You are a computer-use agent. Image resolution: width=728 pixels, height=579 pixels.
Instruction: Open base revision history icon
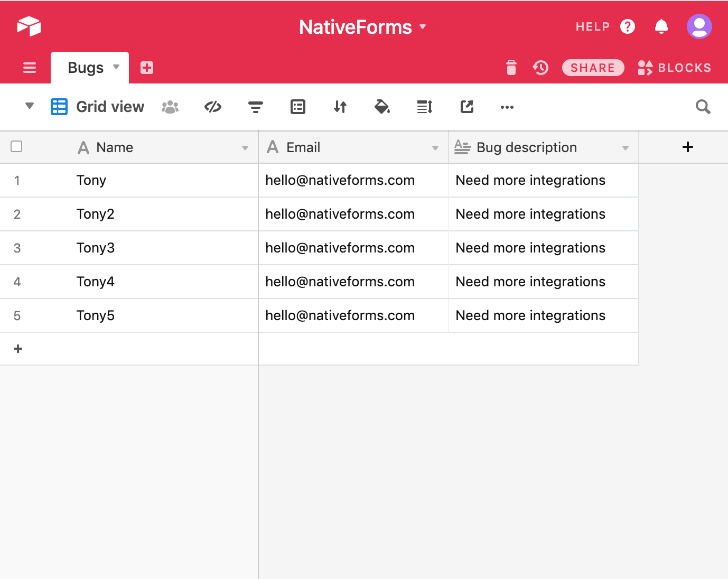tap(540, 68)
